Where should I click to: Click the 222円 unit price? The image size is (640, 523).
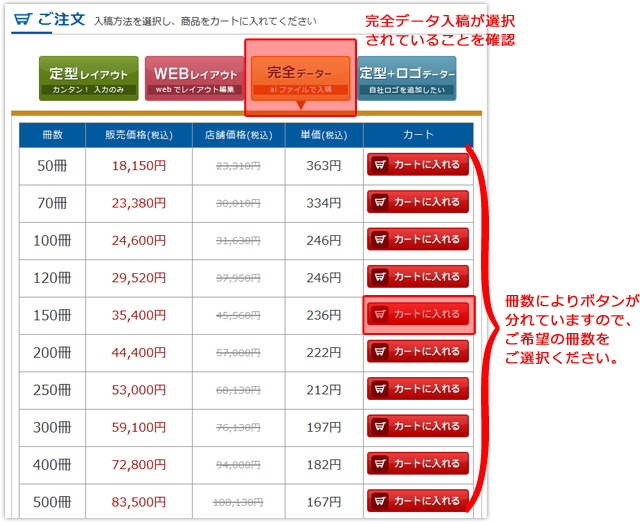[x=324, y=352]
